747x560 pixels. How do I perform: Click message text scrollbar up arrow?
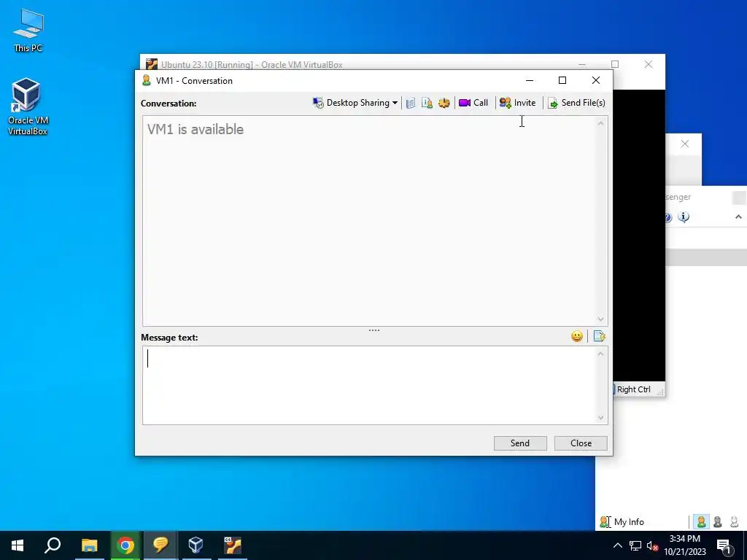601,354
